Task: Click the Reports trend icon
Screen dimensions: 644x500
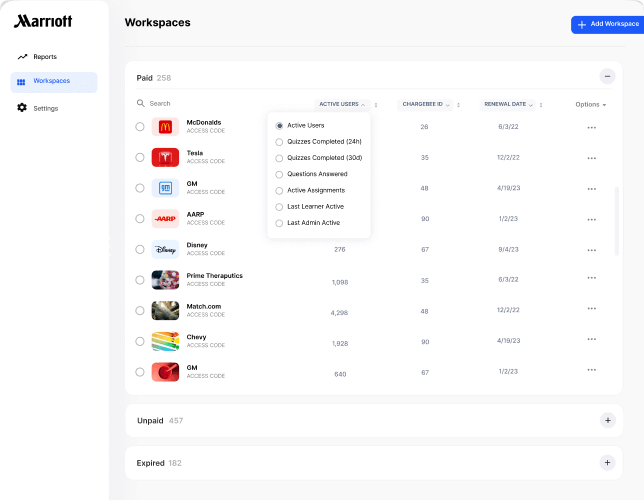Action: 22,57
